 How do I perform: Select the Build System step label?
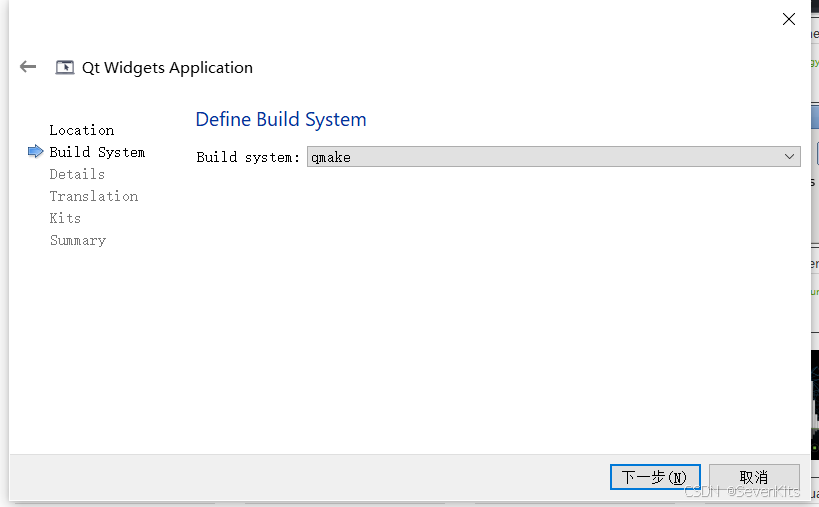pos(97,152)
